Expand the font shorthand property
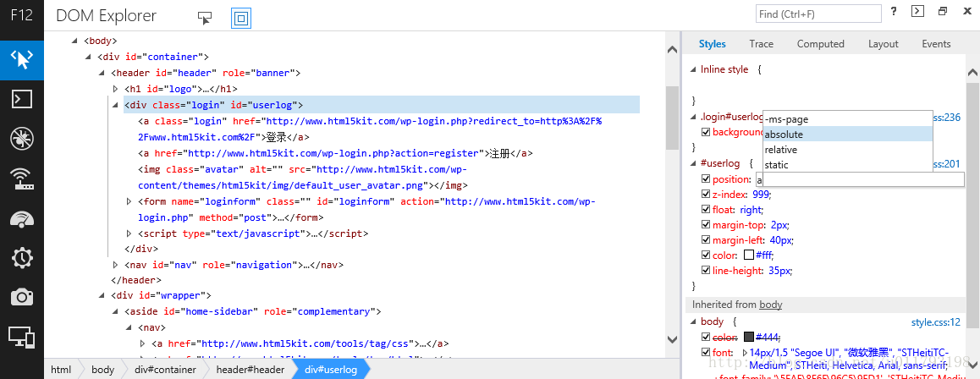 tap(745, 353)
